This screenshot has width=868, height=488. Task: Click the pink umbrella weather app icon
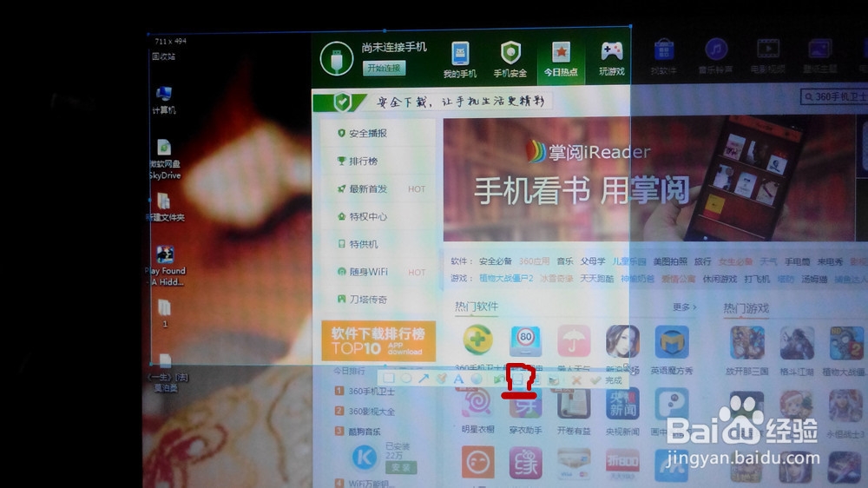point(574,340)
